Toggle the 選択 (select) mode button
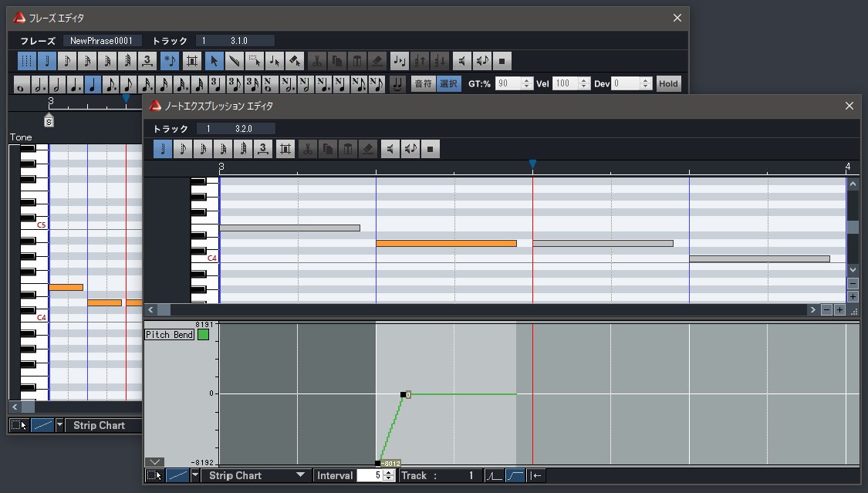This screenshot has height=493, width=868. pos(448,83)
